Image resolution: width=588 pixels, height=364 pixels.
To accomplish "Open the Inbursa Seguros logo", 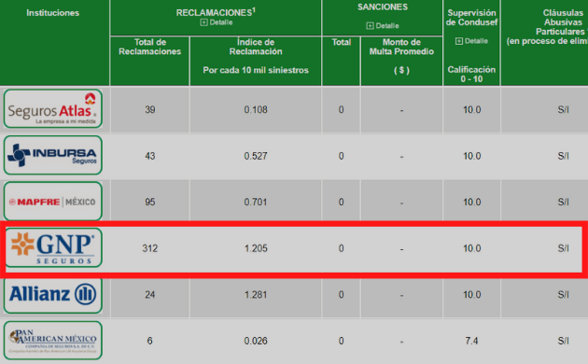I will [x=53, y=155].
